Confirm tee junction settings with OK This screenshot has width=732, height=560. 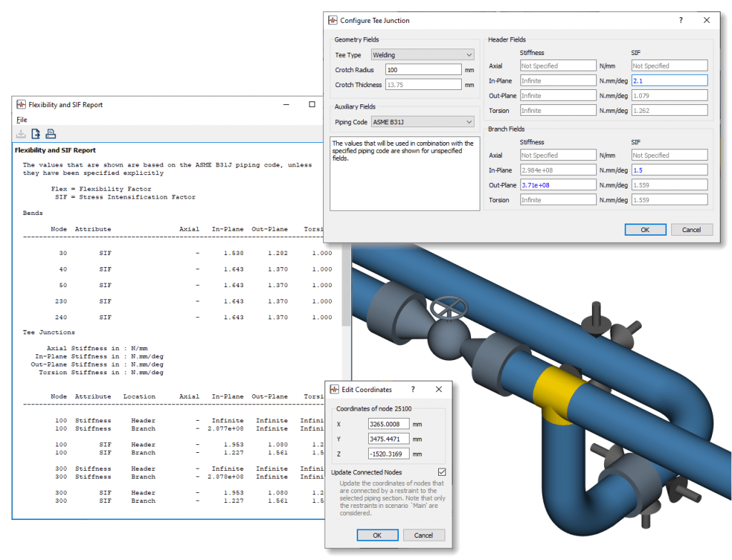[x=645, y=229]
